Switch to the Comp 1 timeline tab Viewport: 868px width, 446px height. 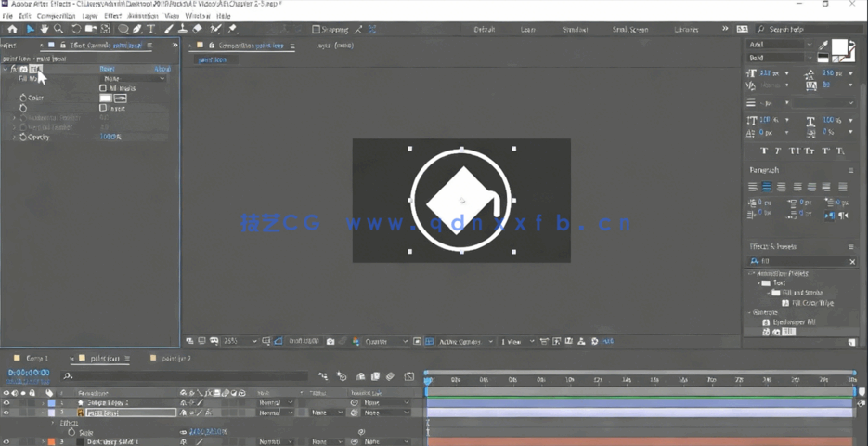click(36, 359)
